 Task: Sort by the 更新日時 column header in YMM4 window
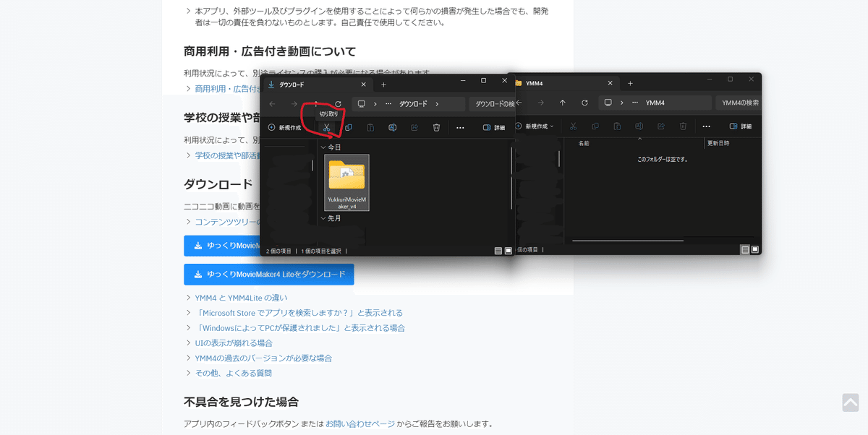[718, 143]
